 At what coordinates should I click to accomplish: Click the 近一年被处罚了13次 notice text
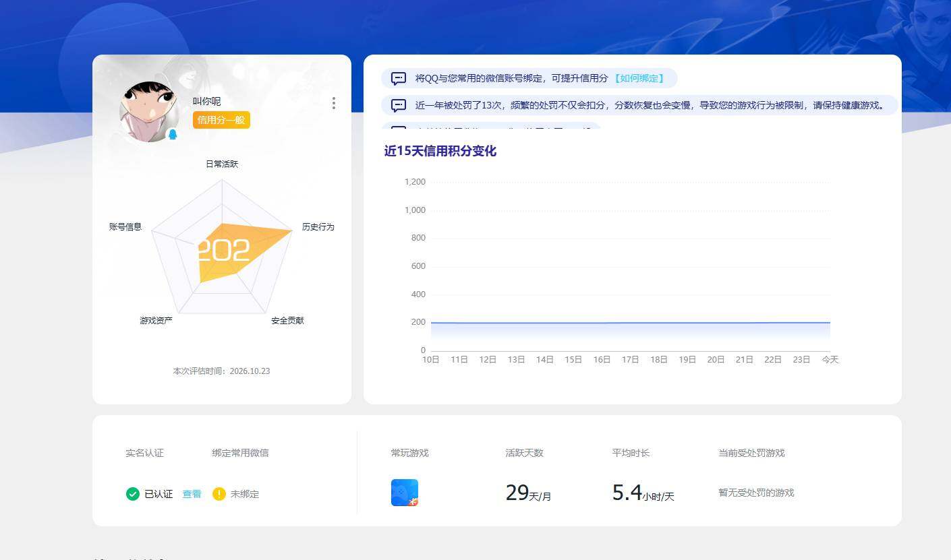pos(650,105)
